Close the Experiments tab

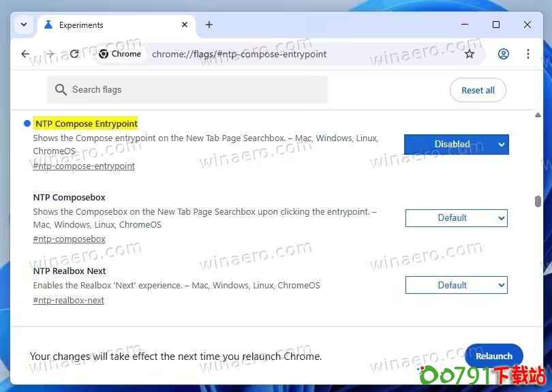pos(185,25)
